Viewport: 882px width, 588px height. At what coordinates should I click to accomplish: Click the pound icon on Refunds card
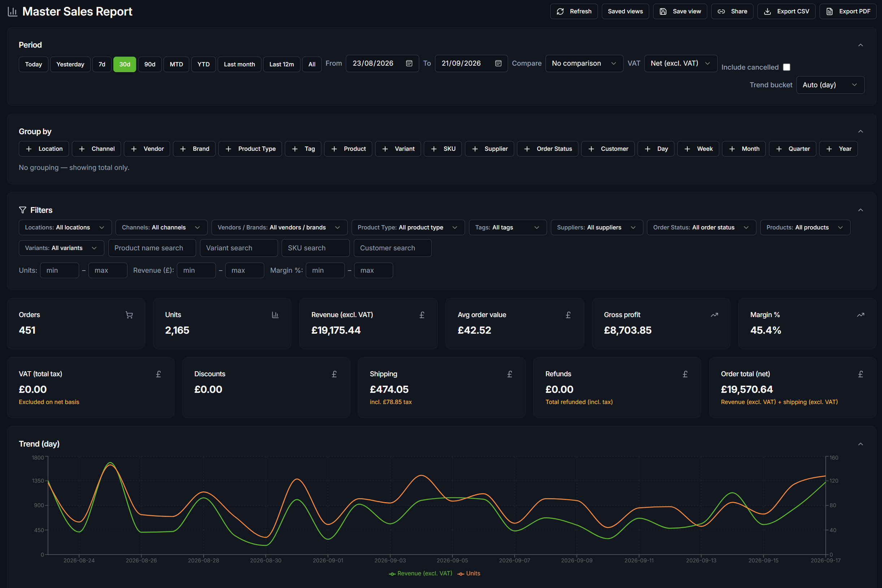click(685, 374)
